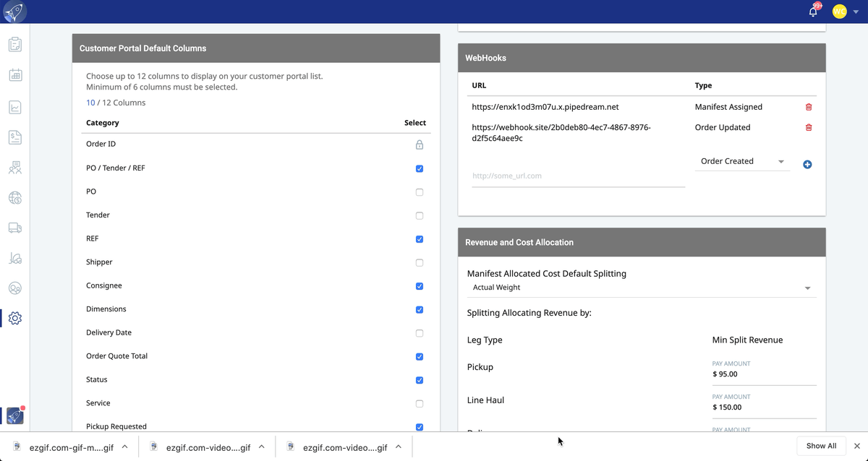This screenshot has height=461, width=868.
Task: Click the webhook.site URL text
Action: pyautogui.click(x=561, y=132)
